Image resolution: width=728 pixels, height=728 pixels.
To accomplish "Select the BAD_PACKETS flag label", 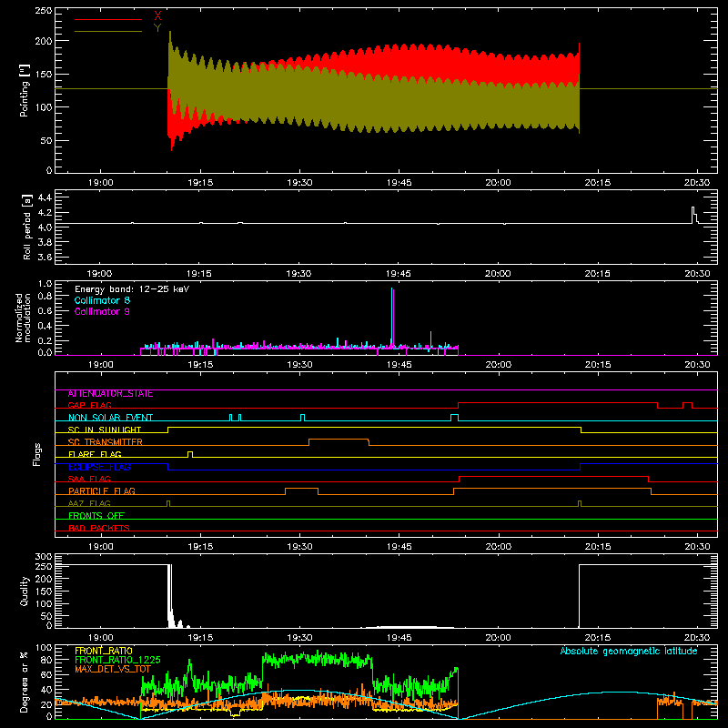I will 99,528.
